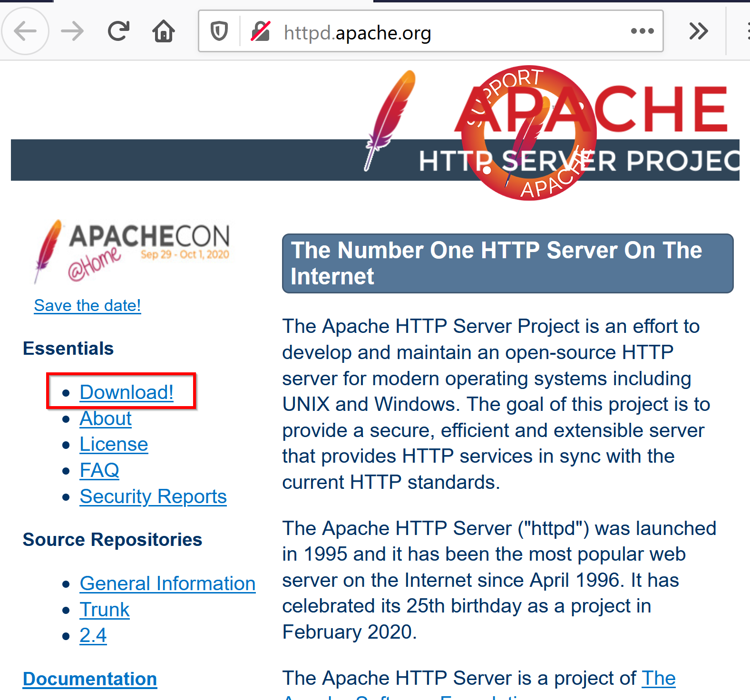Open the Trunk repository link

105,610
